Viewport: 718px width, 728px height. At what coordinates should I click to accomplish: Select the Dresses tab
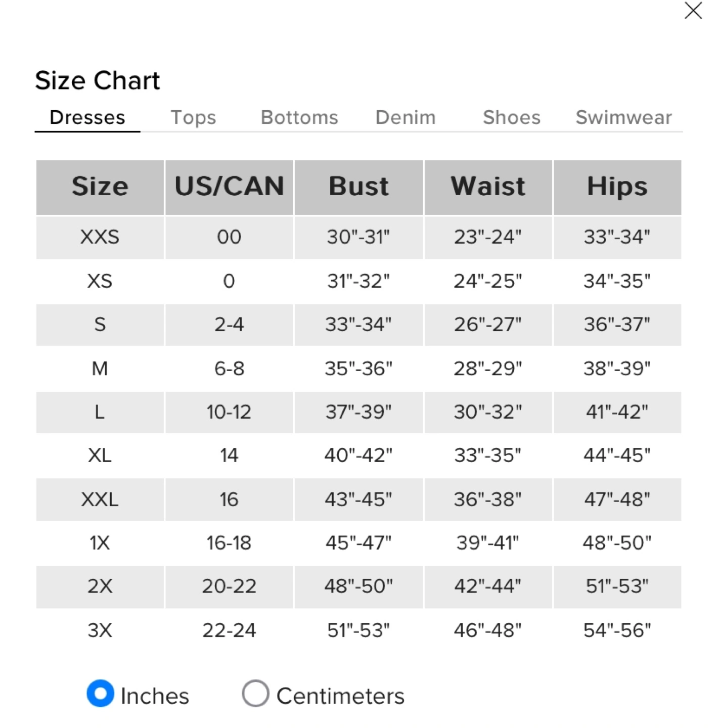click(87, 117)
